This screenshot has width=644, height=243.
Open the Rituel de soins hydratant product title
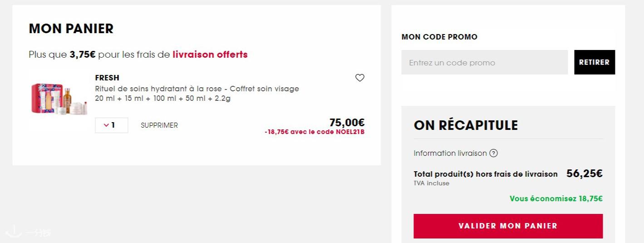tap(197, 89)
